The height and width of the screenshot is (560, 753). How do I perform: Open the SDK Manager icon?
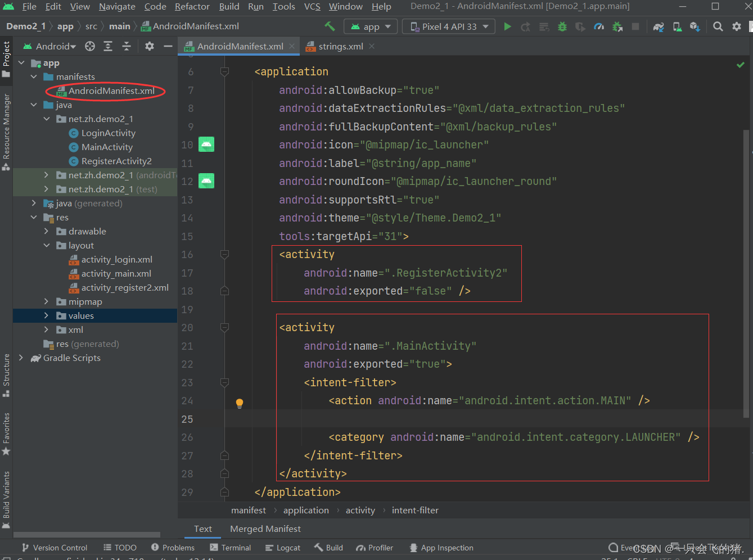tap(695, 26)
